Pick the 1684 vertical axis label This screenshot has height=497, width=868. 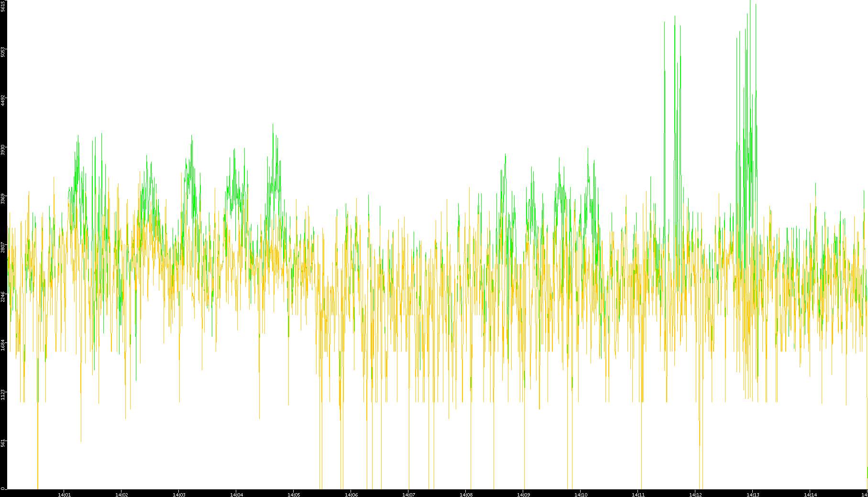point(3,345)
